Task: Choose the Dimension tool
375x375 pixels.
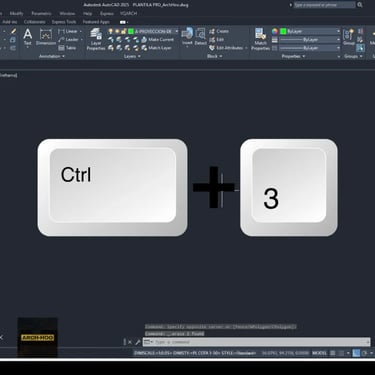Action: pyautogui.click(x=46, y=37)
